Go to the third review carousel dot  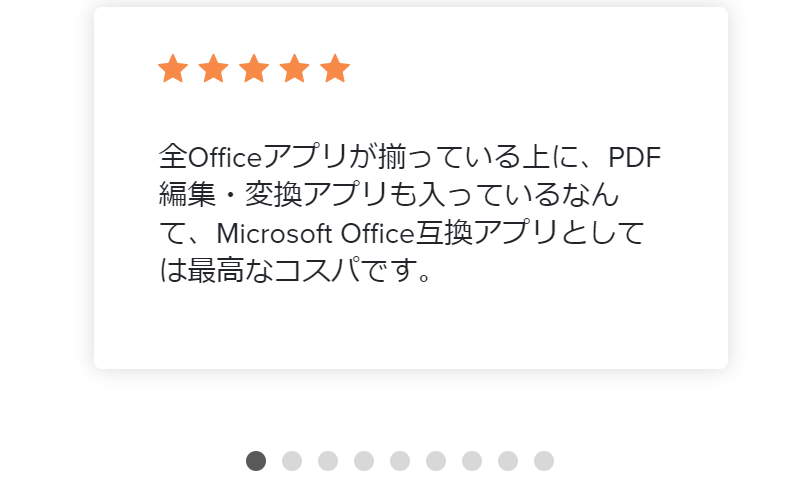pyautogui.click(x=328, y=460)
